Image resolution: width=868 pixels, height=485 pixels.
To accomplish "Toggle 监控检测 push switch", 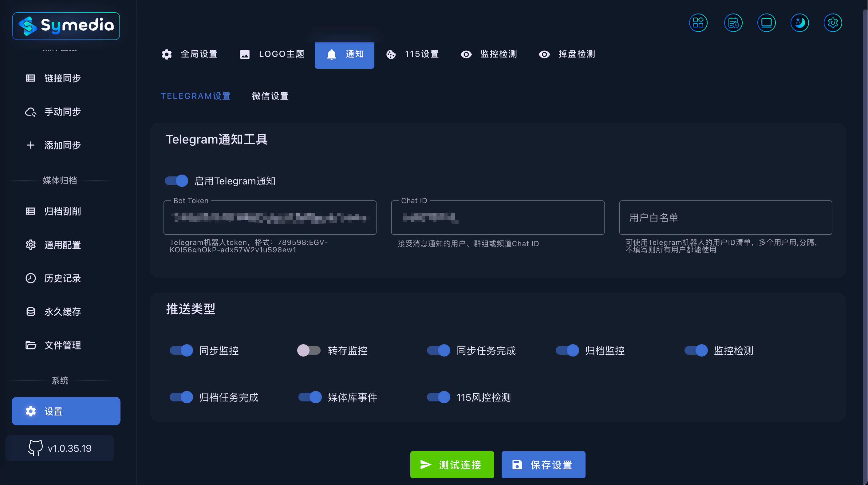I will click(x=696, y=350).
